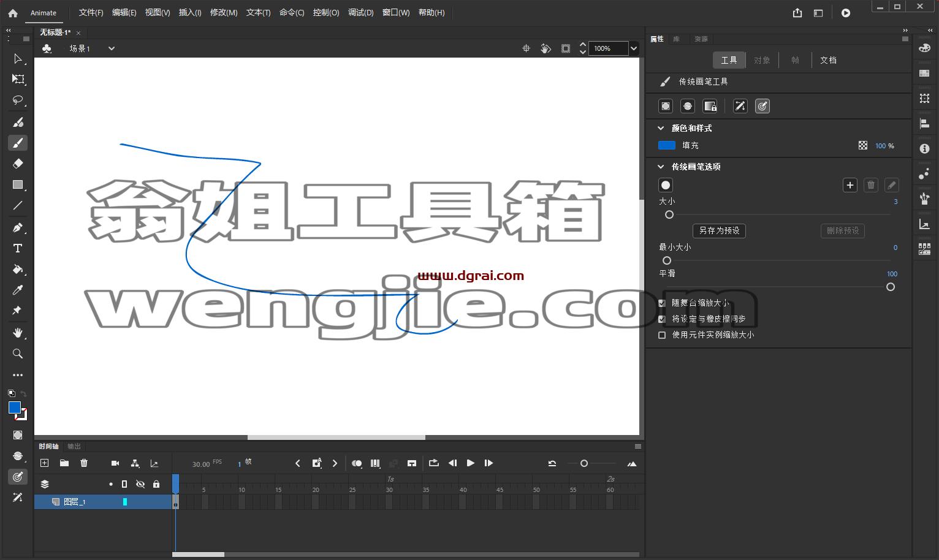The image size is (939, 560).
Task: Open the 文件(F) menu
Action: (x=91, y=13)
